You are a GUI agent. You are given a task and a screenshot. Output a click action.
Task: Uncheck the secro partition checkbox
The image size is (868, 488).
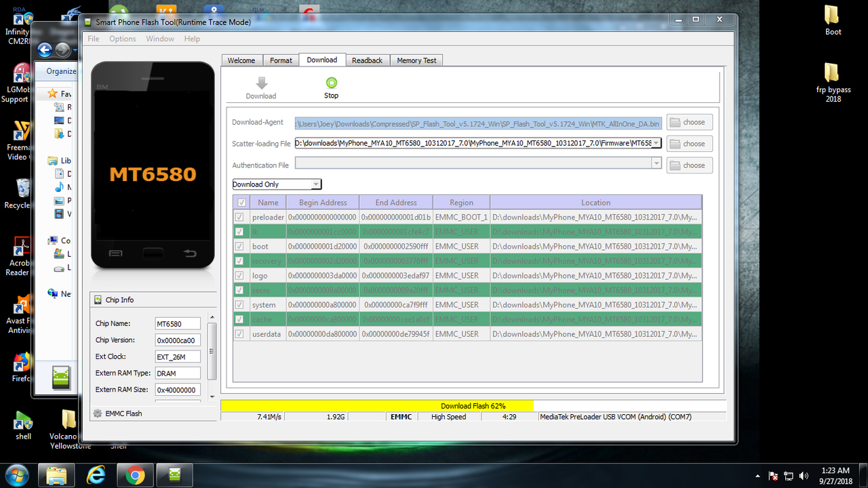pos(239,290)
